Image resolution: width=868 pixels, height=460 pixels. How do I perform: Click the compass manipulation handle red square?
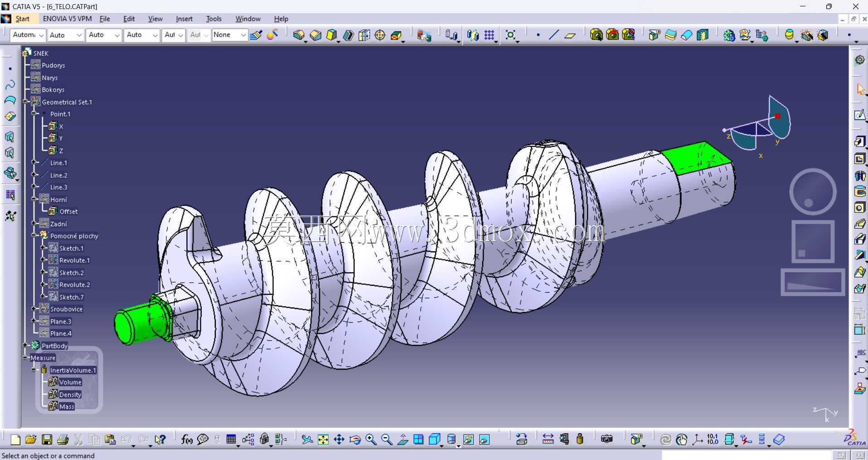778,116
